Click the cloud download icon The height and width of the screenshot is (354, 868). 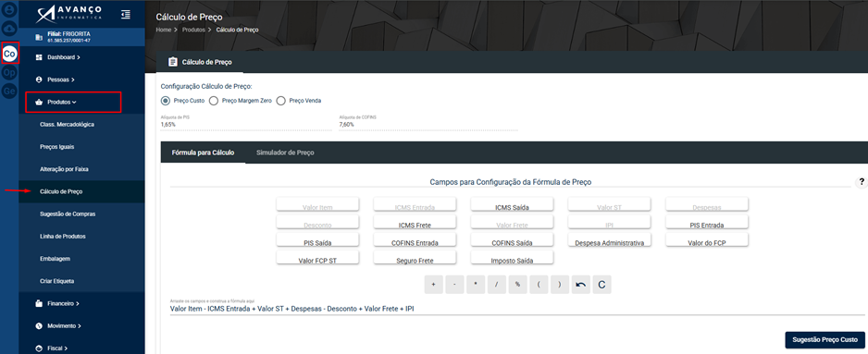click(x=9, y=29)
